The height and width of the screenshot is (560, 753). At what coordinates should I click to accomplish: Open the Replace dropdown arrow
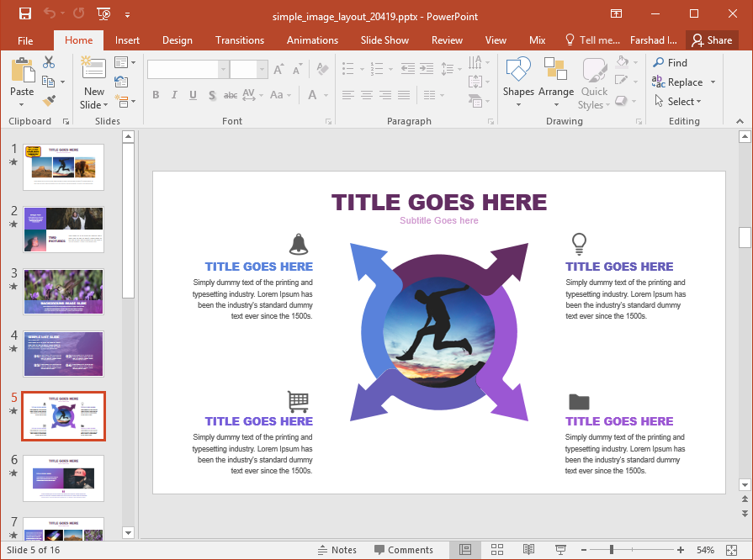[713, 82]
